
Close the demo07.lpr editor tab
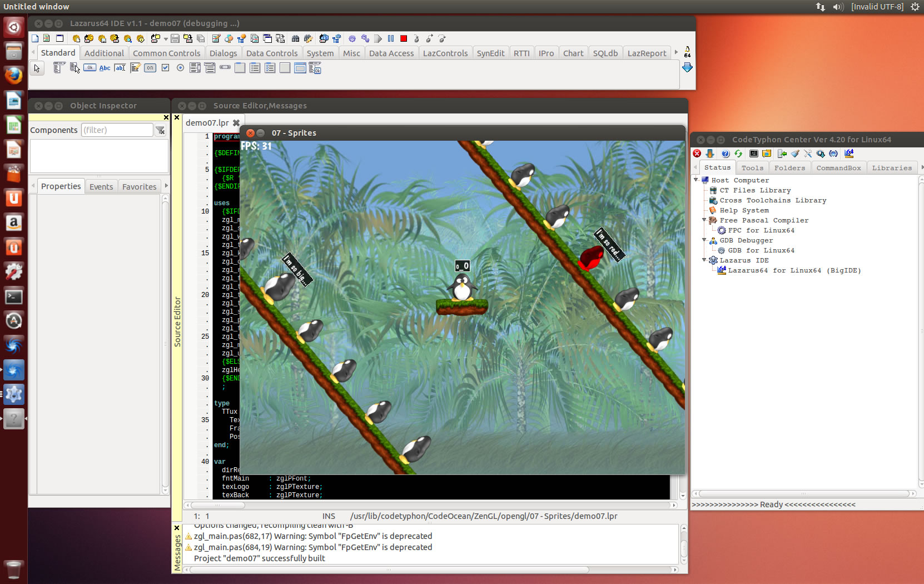tap(236, 123)
